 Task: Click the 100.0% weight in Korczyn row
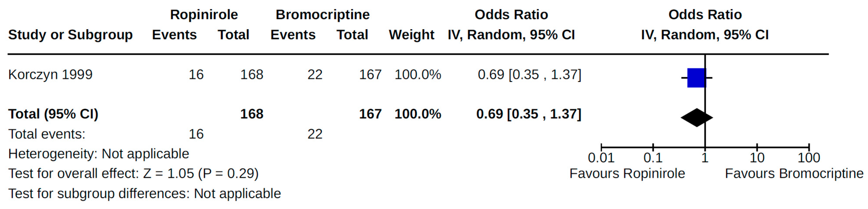point(418,74)
